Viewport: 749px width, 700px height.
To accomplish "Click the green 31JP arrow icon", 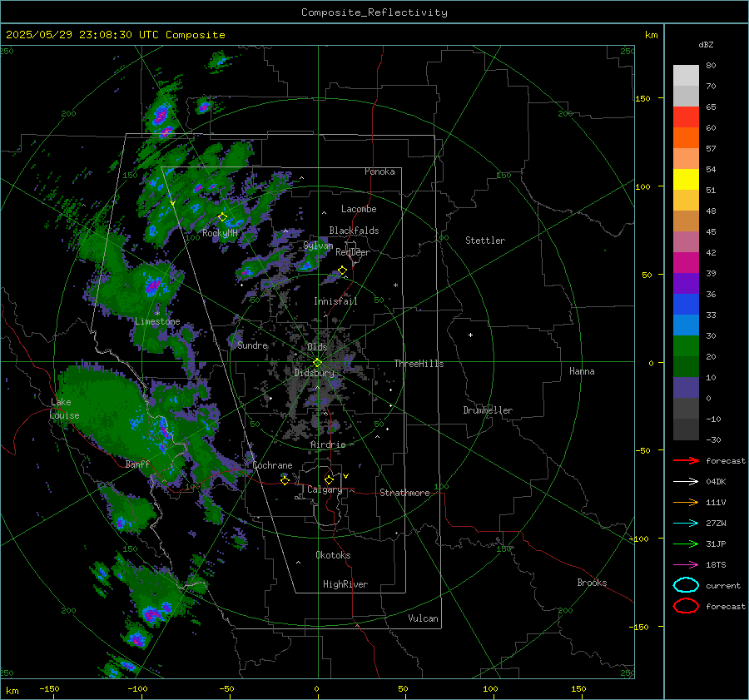I will click(686, 544).
